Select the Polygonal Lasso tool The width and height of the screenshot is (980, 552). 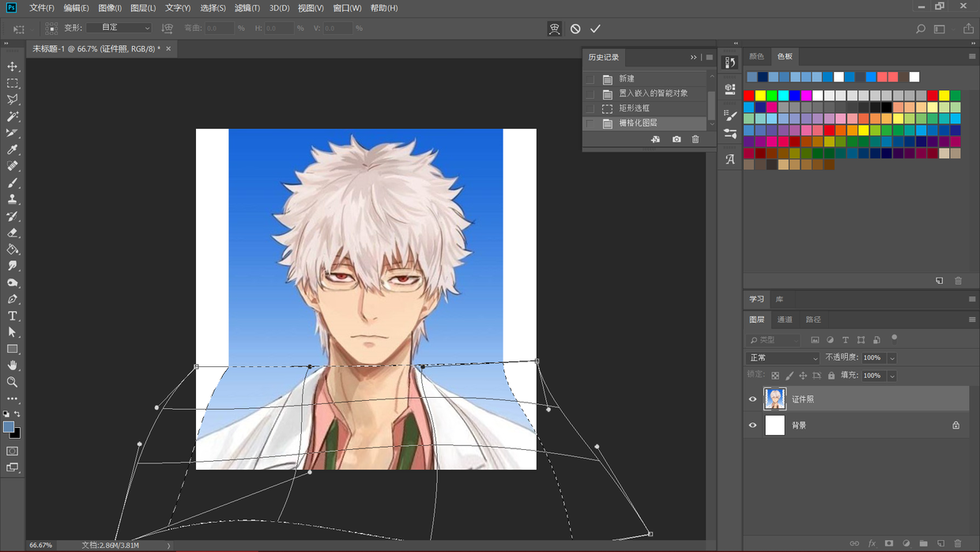(13, 100)
